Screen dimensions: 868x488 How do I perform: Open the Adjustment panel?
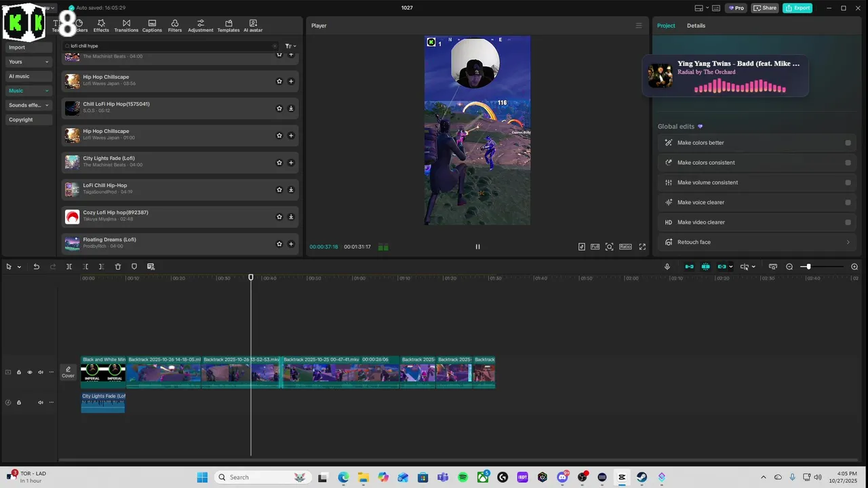coord(201,26)
